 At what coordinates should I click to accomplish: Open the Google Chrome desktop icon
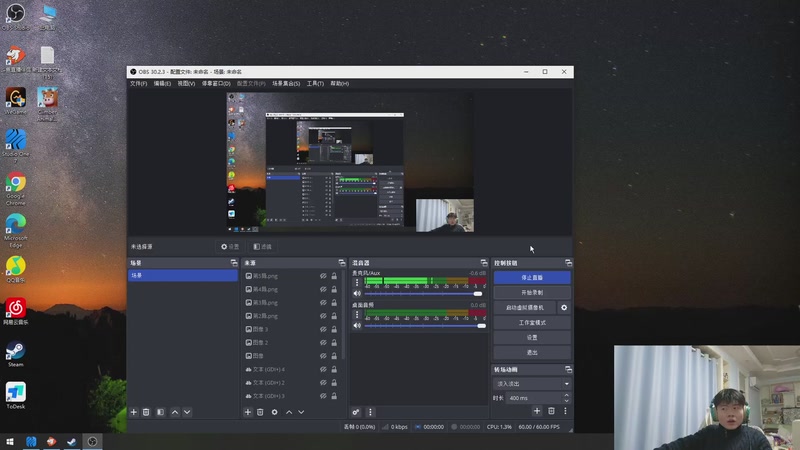(x=15, y=188)
